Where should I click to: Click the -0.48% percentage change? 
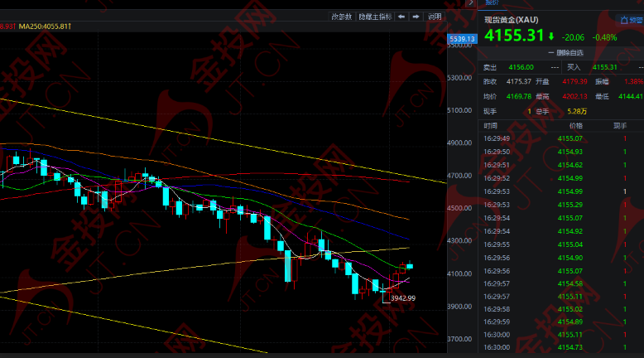pyautogui.click(x=604, y=37)
